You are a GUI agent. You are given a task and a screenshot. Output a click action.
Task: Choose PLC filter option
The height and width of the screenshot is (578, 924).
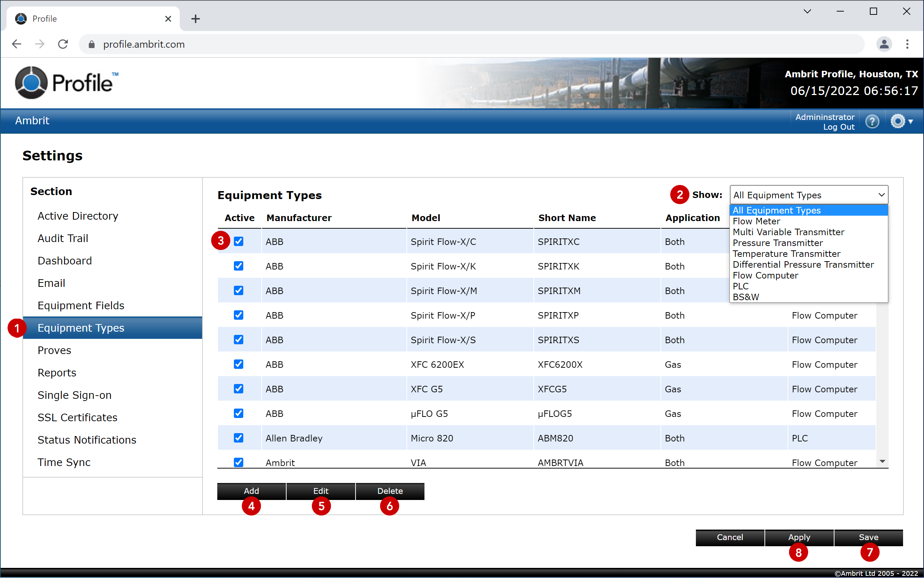tap(809, 286)
